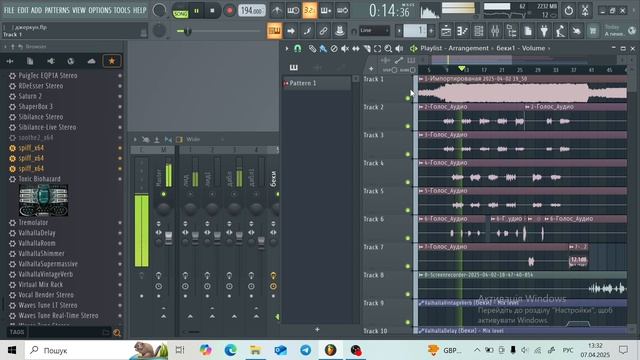This screenshot has width=640, height=360.
Task: Click the Master mixer track fader
Action: coord(168,237)
